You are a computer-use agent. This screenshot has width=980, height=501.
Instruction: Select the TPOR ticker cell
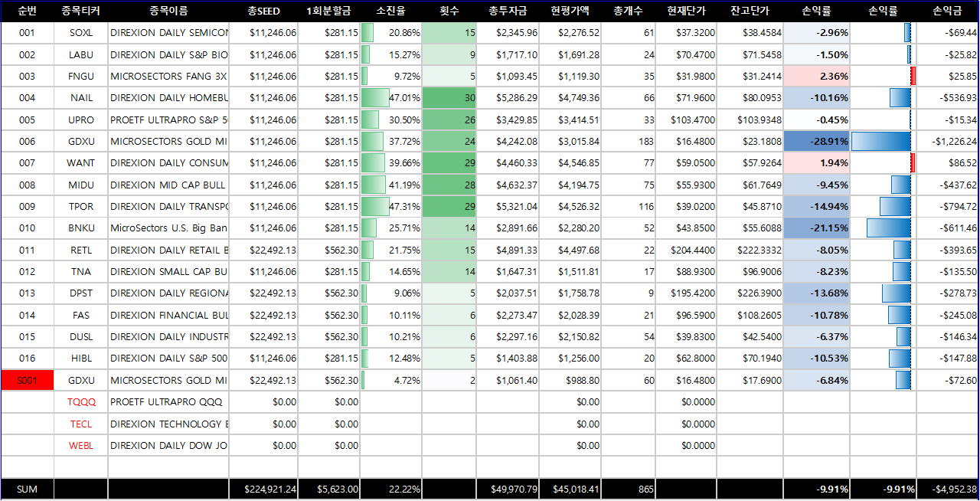[81, 206]
